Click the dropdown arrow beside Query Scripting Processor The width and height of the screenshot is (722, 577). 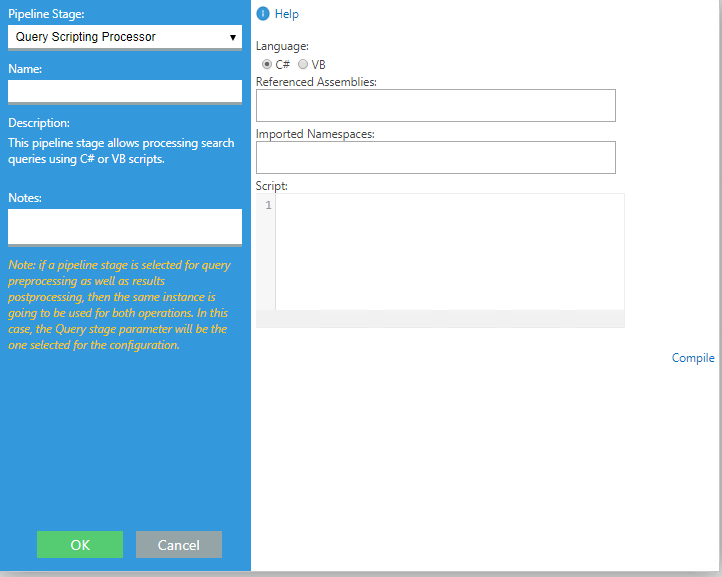(x=232, y=37)
